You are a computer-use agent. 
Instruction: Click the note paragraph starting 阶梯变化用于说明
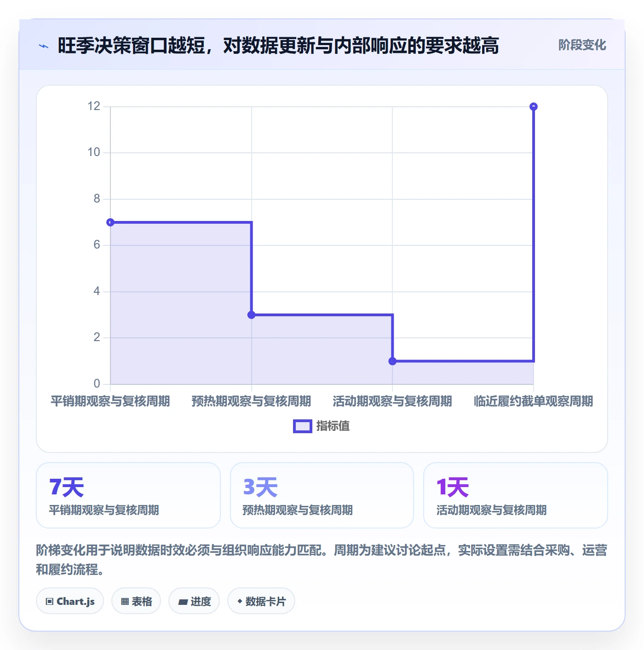point(322,560)
